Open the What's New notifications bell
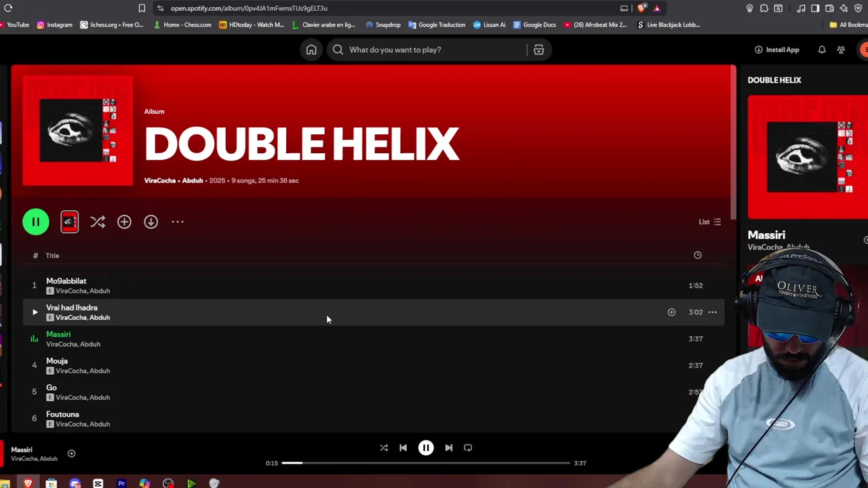 click(821, 49)
